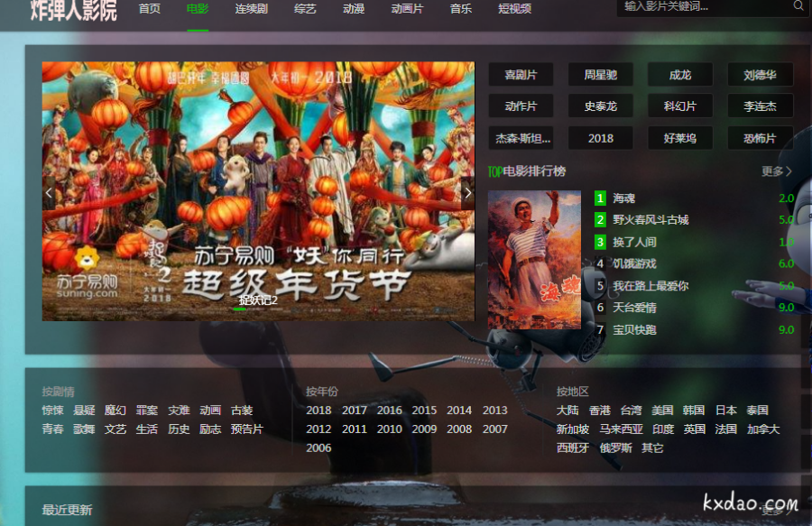
Task: Open the 短视频 nav tab
Action: pyautogui.click(x=515, y=9)
